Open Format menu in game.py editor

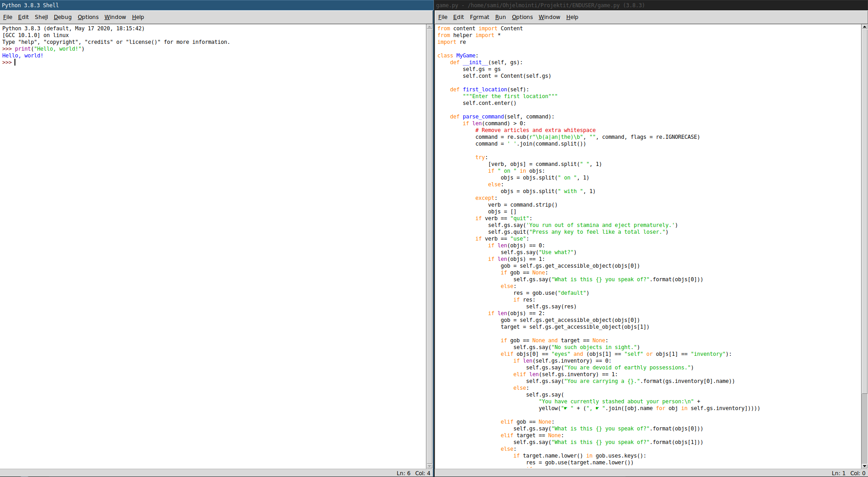click(479, 17)
